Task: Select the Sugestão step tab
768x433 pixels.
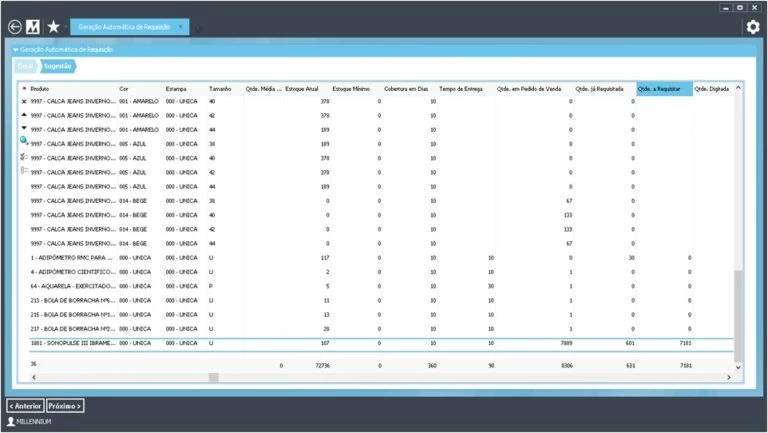Action: coord(57,65)
